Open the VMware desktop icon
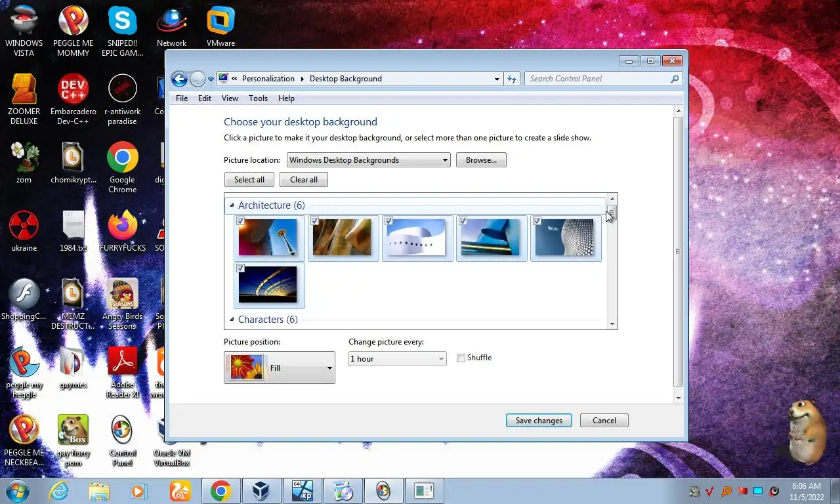 [x=220, y=26]
